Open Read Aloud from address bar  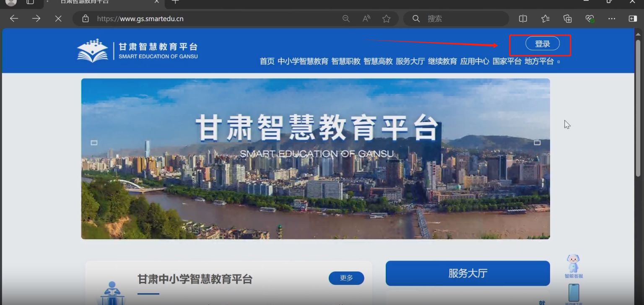(x=366, y=18)
